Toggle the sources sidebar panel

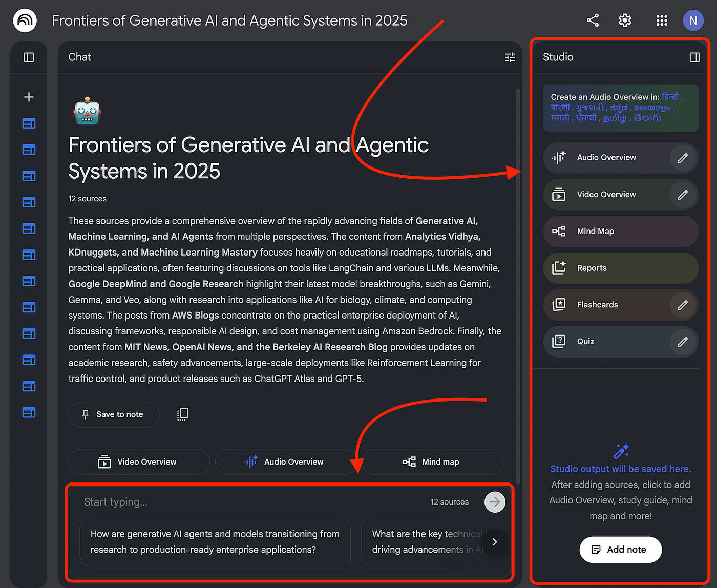pyautogui.click(x=29, y=57)
